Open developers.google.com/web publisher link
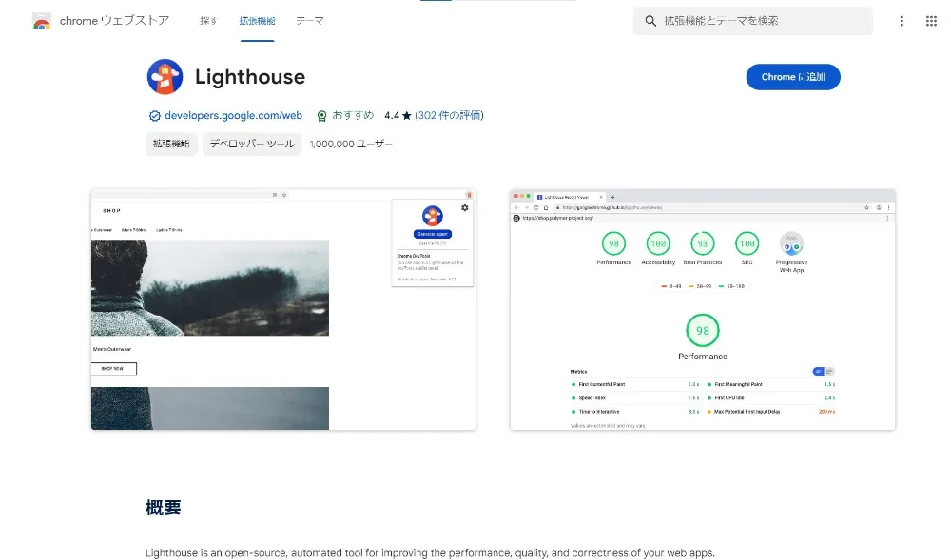Image resolution: width=951 pixels, height=560 pixels. pyautogui.click(x=234, y=115)
